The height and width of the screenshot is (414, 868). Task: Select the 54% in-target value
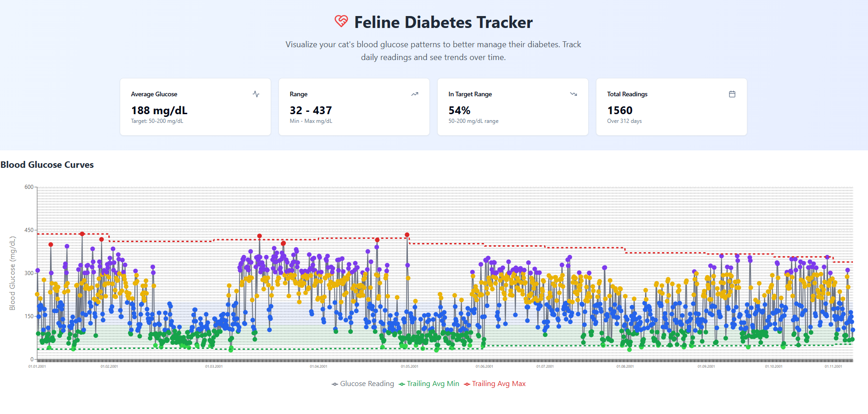point(459,110)
